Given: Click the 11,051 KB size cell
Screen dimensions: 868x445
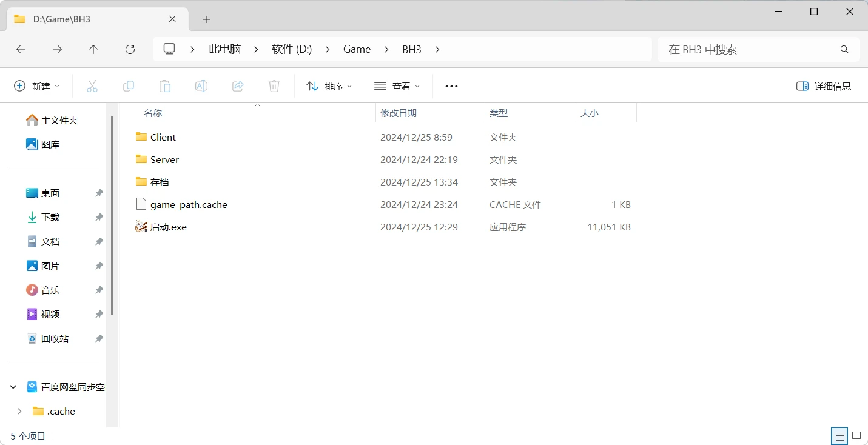Looking at the screenshot, I should tap(609, 227).
